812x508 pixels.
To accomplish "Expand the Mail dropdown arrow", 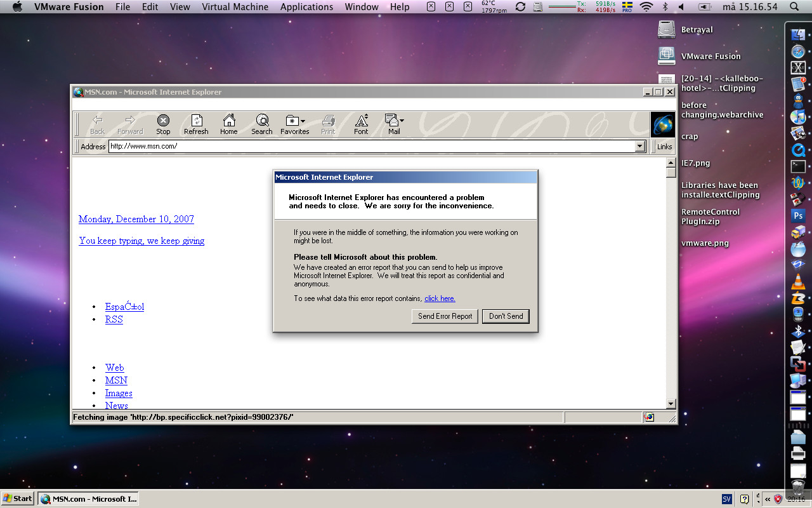I will (x=402, y=121).
